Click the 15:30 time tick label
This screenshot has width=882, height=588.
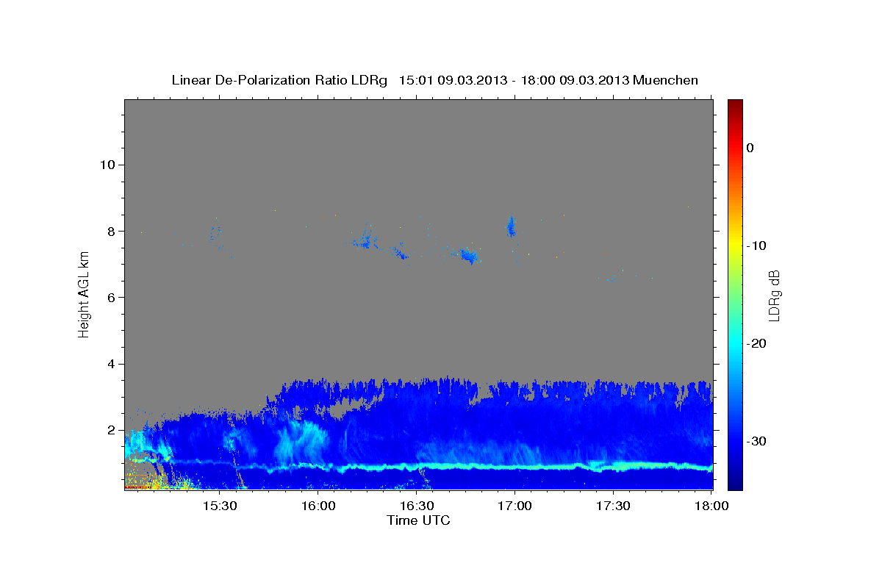pos(219,506)
